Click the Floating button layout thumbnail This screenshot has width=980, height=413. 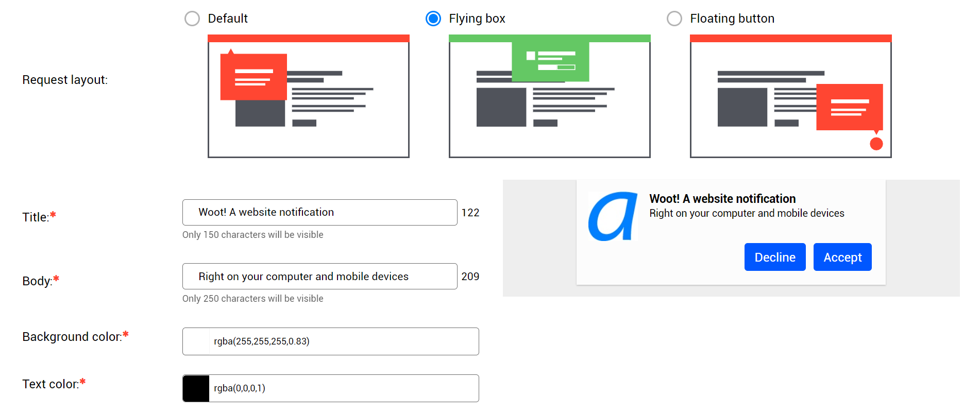click(x=790, y=96)
